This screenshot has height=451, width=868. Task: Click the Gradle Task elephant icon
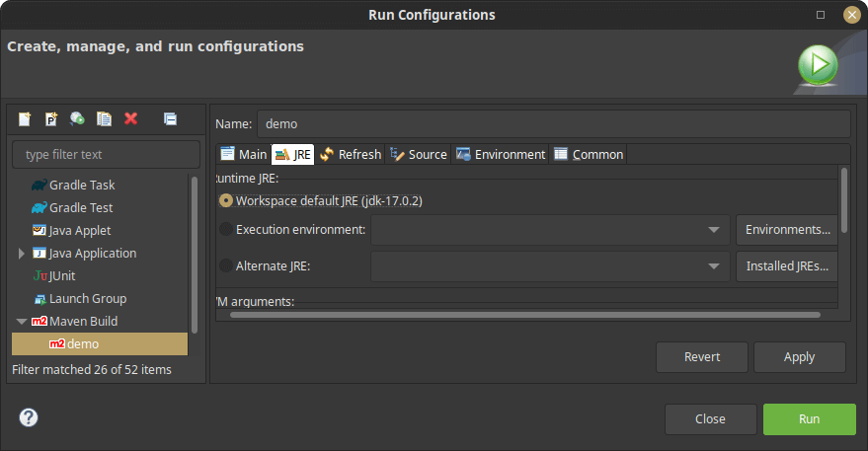coord(39,185)
